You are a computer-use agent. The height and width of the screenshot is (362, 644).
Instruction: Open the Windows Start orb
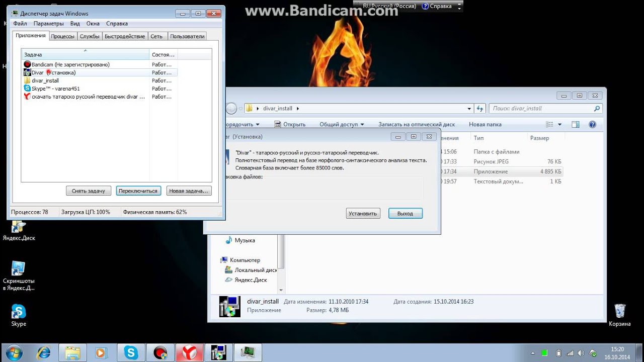coord(14,352)
